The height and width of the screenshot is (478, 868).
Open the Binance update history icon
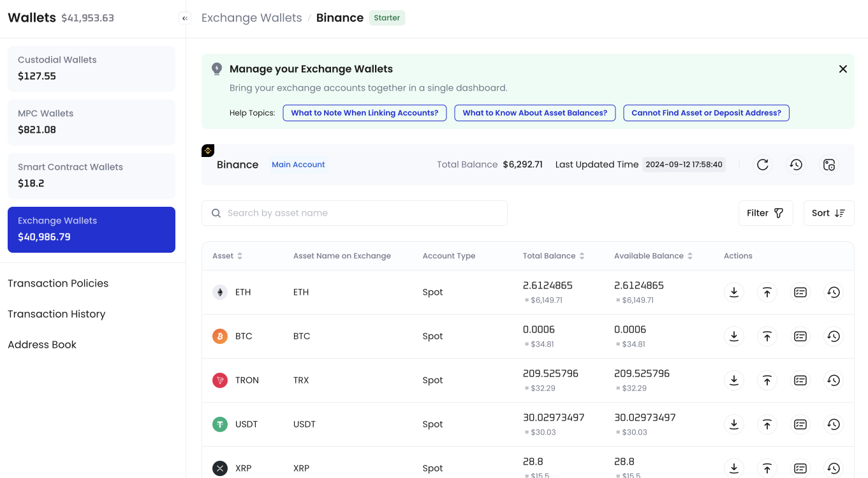[x=796, y=164]
